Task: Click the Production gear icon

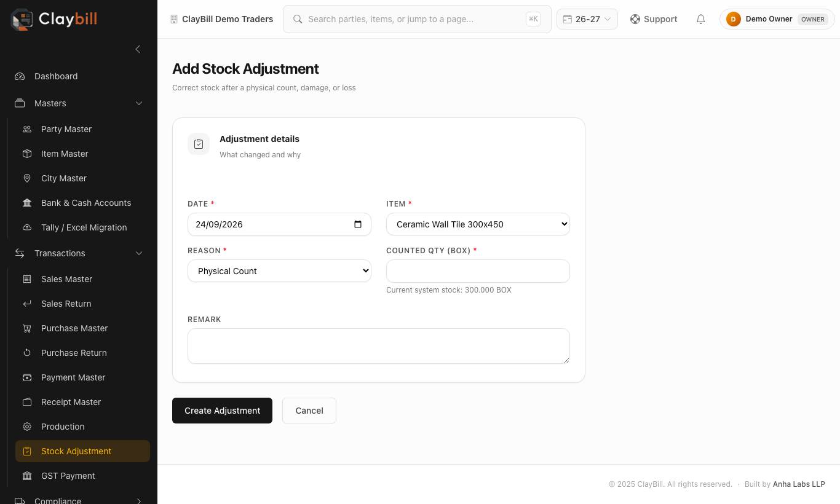Action: 27,427
